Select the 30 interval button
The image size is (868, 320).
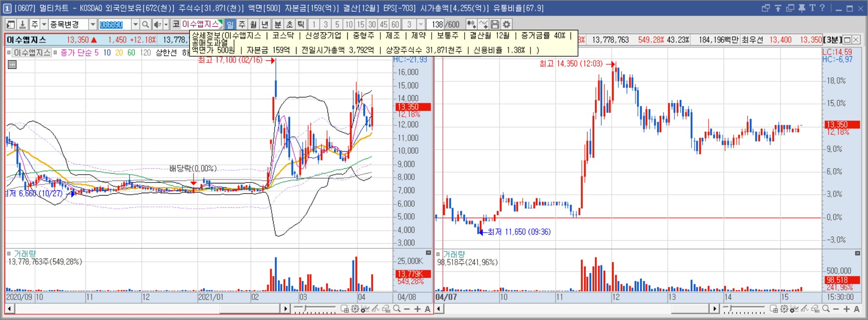tap(372, 24)
